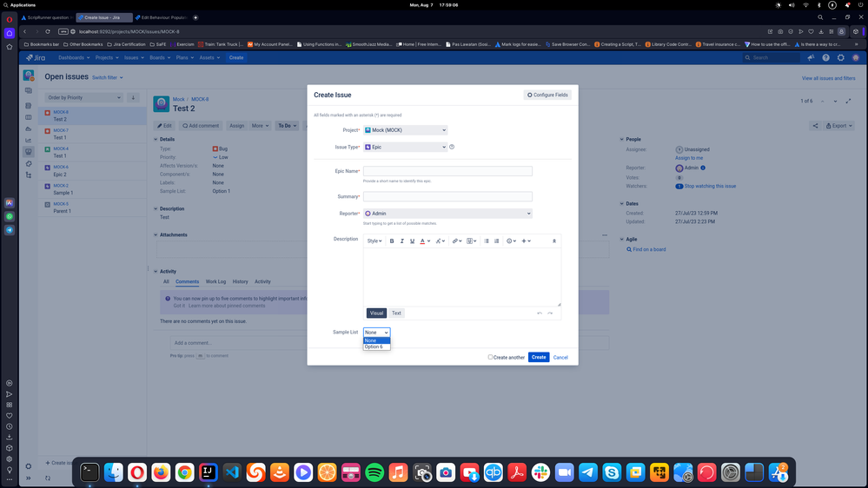Switch description editor to Visual mode
868x488 pixels.
click(376, 313)
